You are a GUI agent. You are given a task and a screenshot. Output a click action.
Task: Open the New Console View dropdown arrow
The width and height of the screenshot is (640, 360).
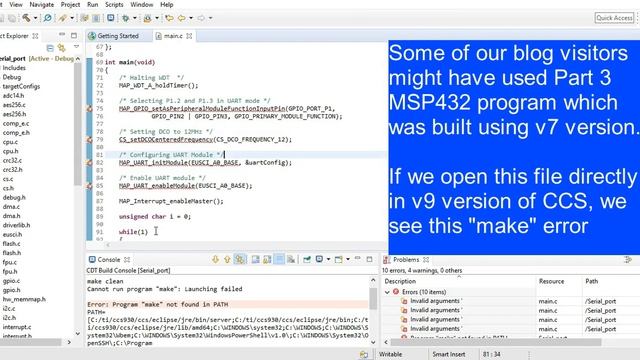point(348,259)
